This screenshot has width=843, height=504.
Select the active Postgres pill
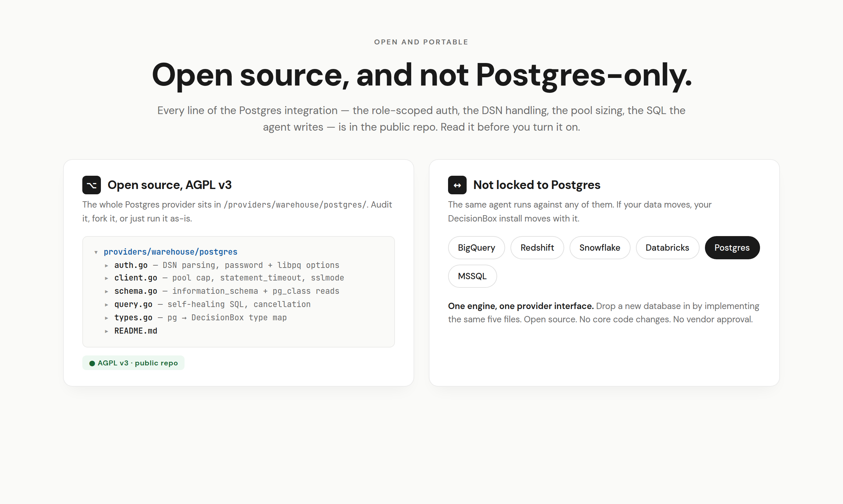pos(732,248)
